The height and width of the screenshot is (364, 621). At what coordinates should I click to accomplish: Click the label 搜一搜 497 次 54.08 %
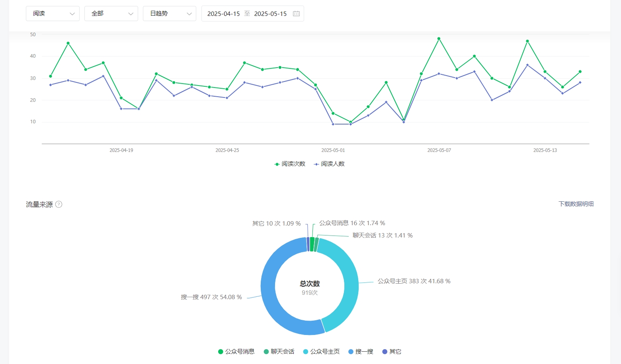(x=211, y=297)
